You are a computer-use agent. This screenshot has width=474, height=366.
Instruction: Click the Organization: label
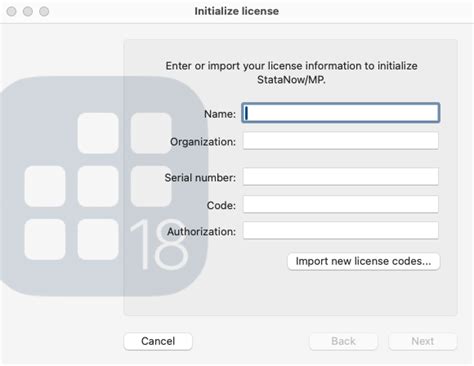point(203,142)
